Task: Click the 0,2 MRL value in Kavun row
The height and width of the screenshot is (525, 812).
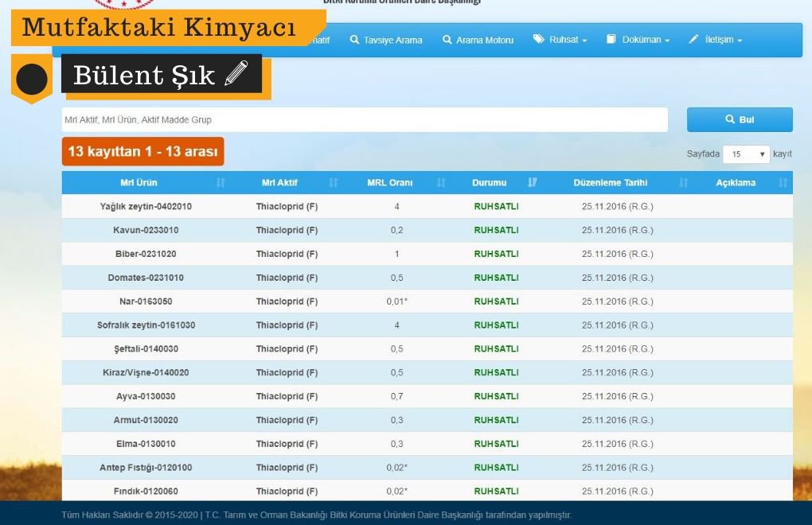Action: click(397, 230)
